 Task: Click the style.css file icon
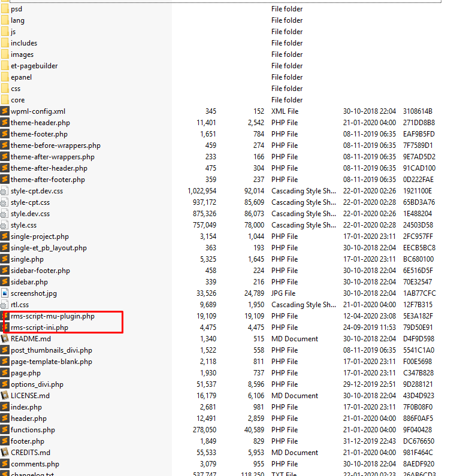(x=4, y=225)
